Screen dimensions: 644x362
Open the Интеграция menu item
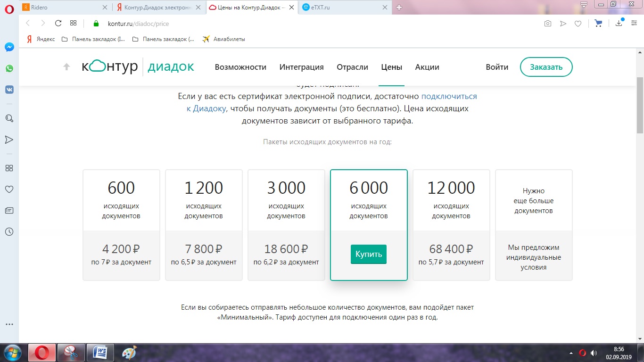(301, 67)
